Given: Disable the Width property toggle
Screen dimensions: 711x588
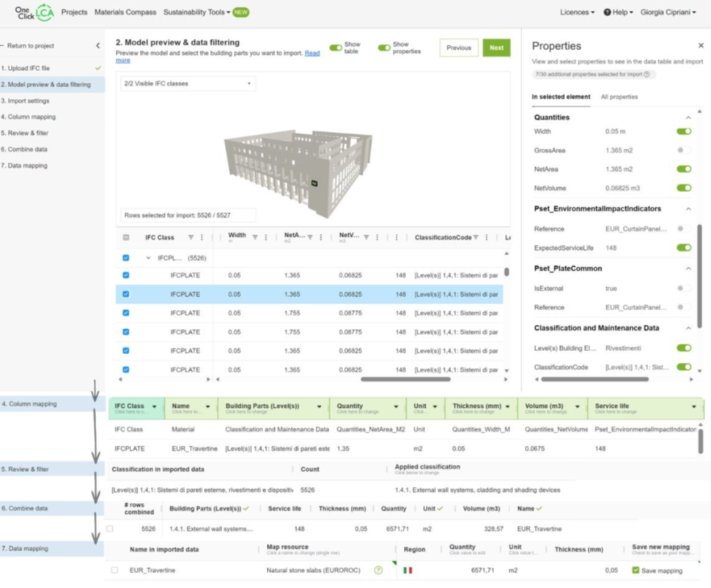Looking at the screenshot, I should click(684, 131).
